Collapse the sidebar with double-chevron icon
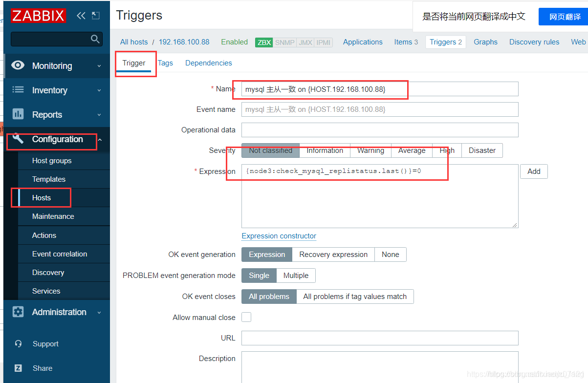This screenshot has height=383, width=588. click(x=81, y=16)
